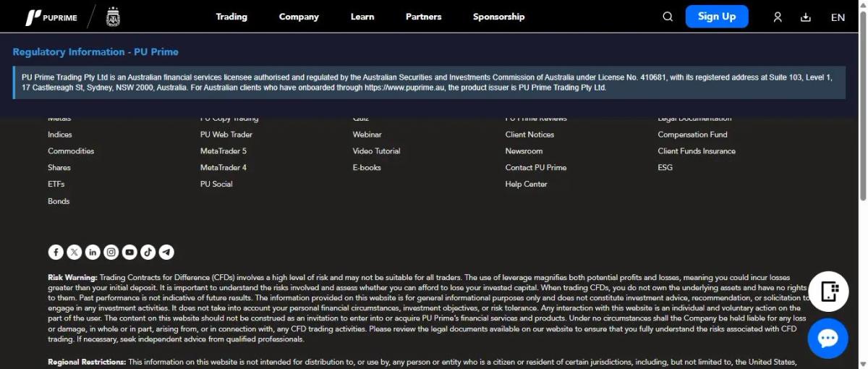Open the Client Notices link
868x369 pixels.
pos(529,135)
